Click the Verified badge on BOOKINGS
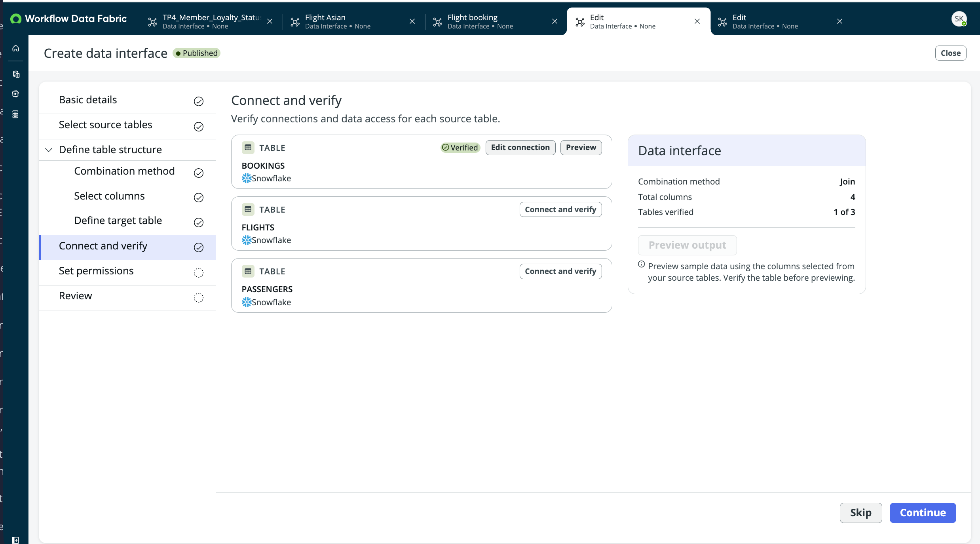 pos(460,148)
